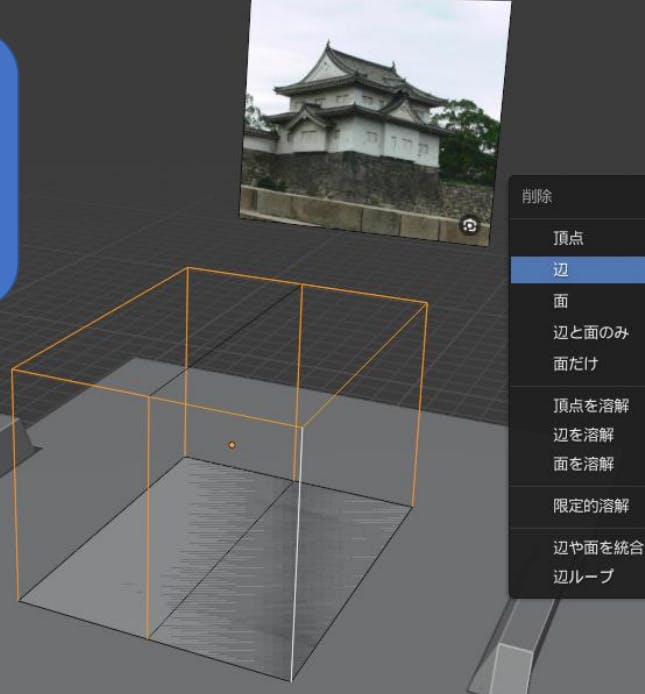Image resolution: width=645 pixels, height=694 pixels.
Task: Choose 辺を溶解 (Dissolve Edges)
Action: tap(583, 435)
